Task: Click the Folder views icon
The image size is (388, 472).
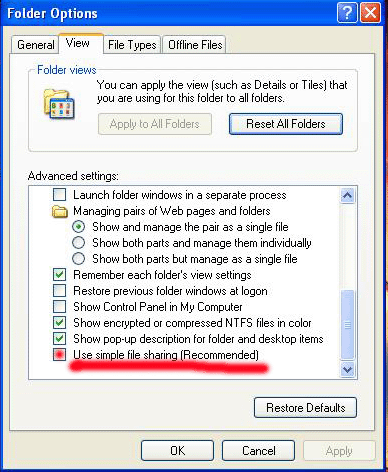Action: pos(59,104)
